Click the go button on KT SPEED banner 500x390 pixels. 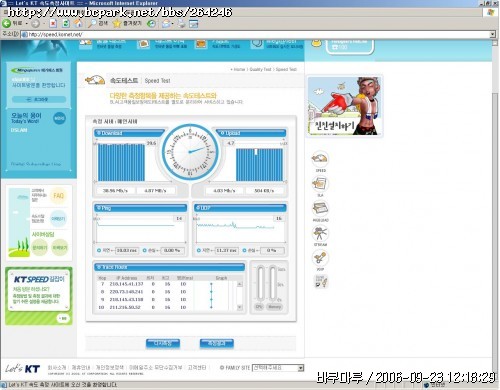[62, 318]
